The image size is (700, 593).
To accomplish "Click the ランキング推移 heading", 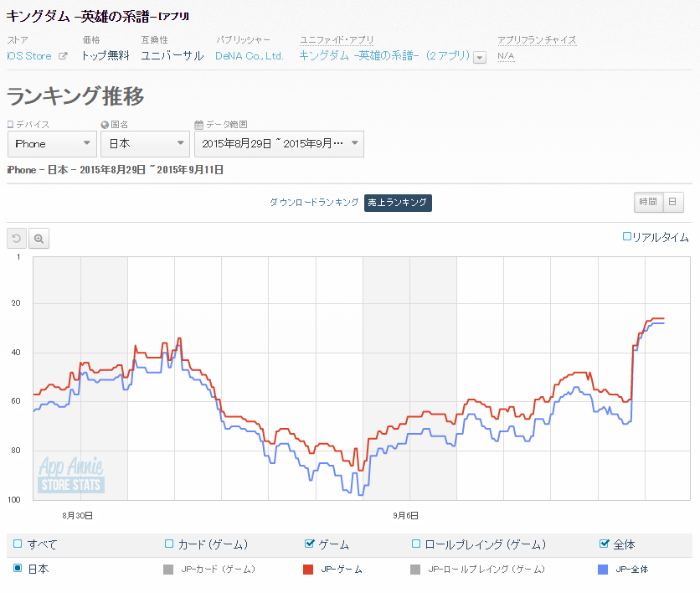I will 75,96.
